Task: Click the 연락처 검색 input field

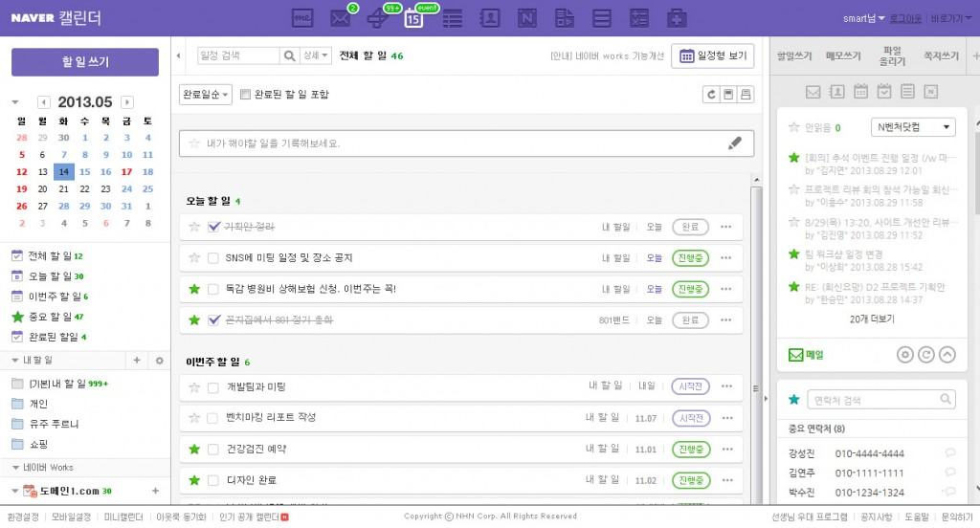Action: [871, 400]
